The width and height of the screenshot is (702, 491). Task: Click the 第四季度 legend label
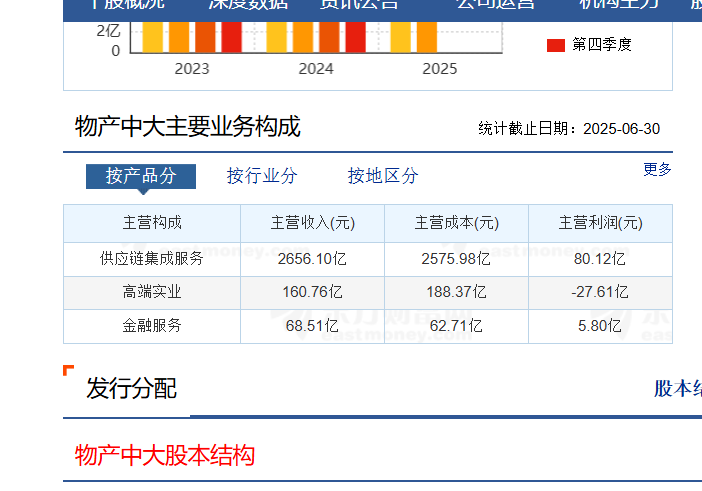tap(602, 44)
